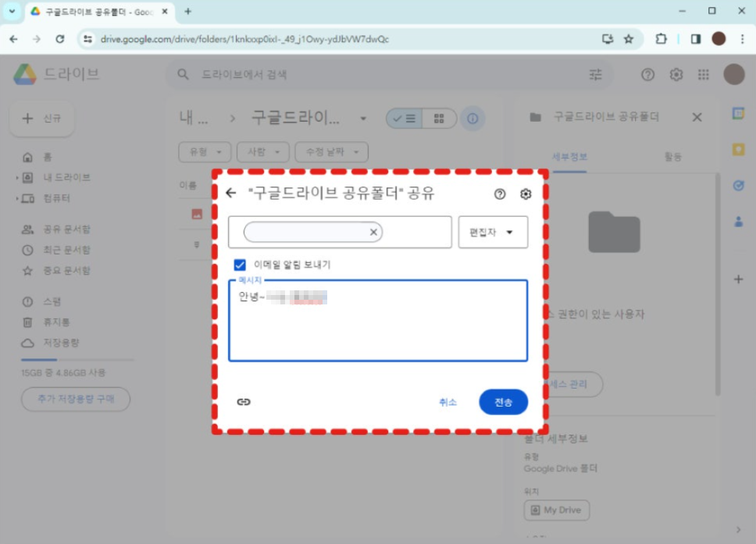Open Google account avatar in Drive

(x=734, y=75)
